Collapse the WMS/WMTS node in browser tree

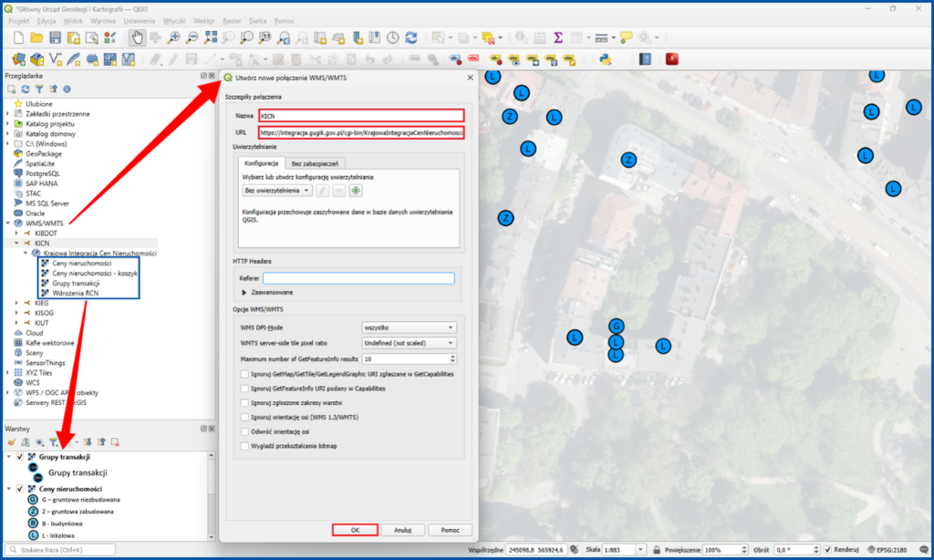click(x=7, y=223)
